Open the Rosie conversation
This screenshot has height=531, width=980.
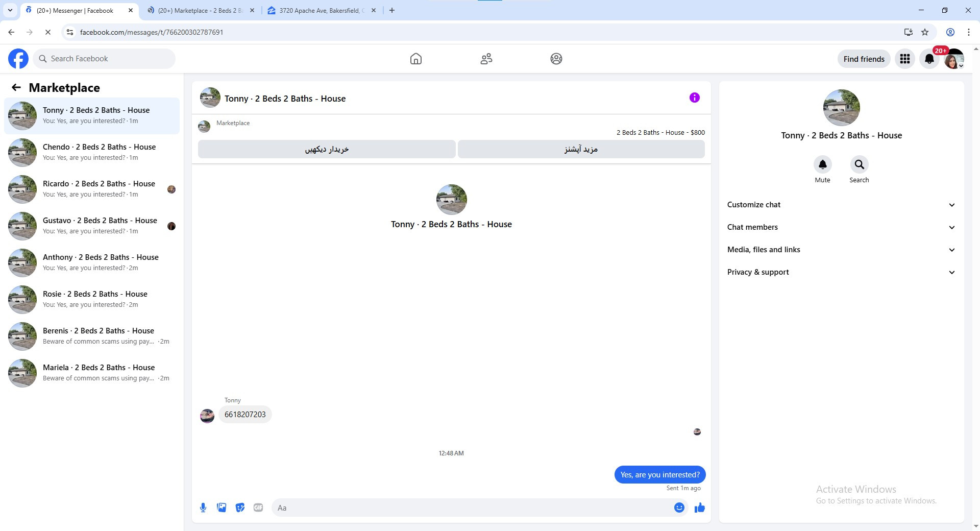92,300
